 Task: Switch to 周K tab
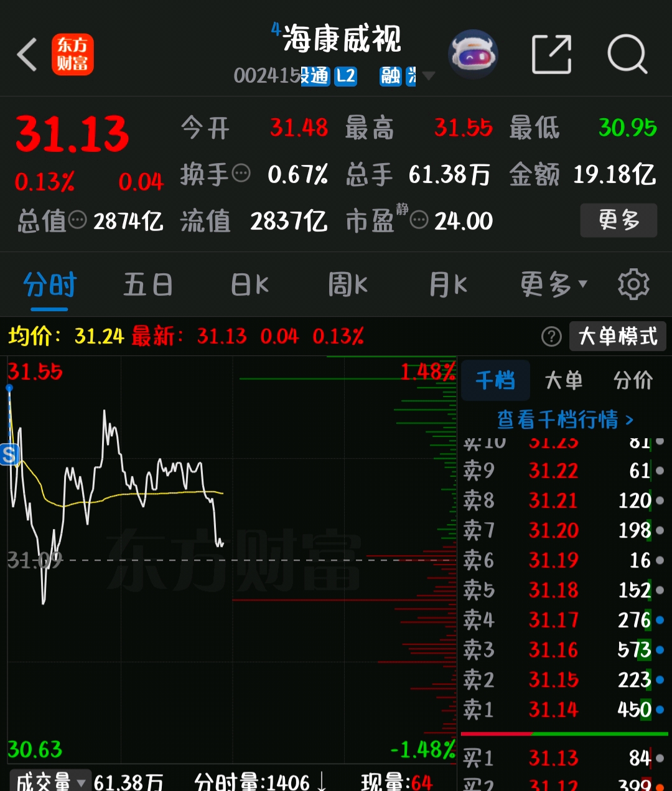348,284
